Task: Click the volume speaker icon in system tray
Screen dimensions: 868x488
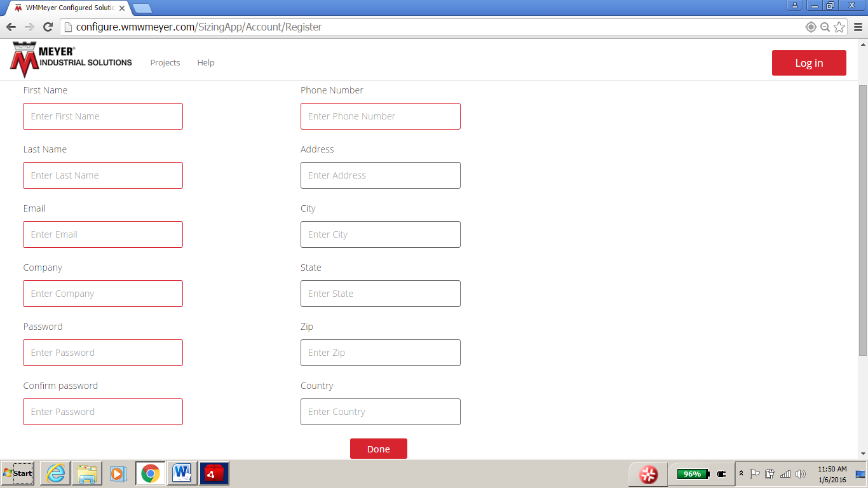Action: point(800,473)
